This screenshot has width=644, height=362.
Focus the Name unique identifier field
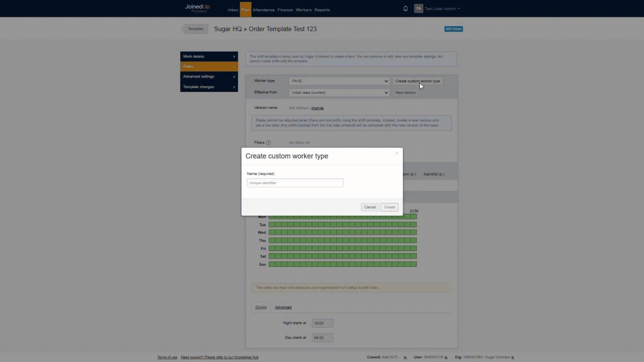pos(295,183)
